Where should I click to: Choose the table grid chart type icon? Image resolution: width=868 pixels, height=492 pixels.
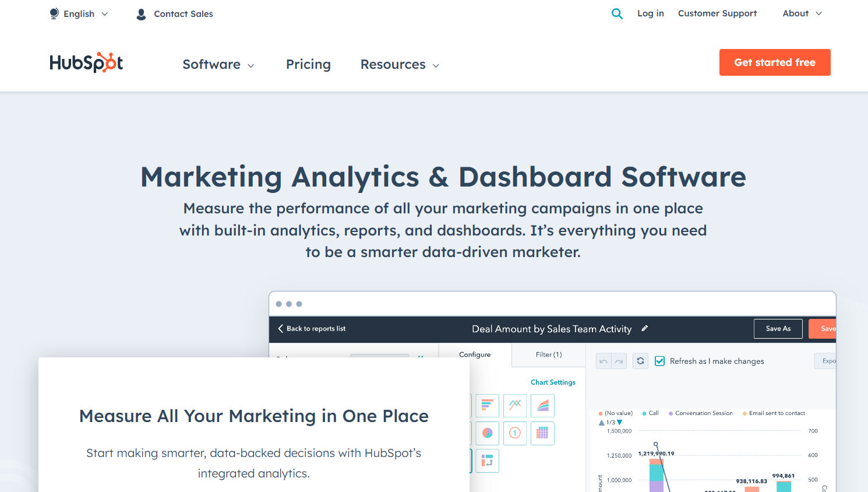click(x=542, y=433)
